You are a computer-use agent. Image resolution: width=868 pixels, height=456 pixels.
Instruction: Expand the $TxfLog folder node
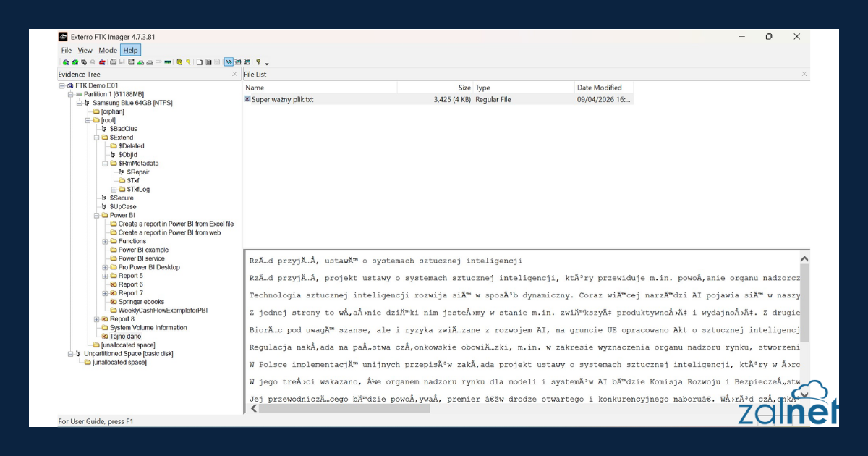[x=114, y=190]
